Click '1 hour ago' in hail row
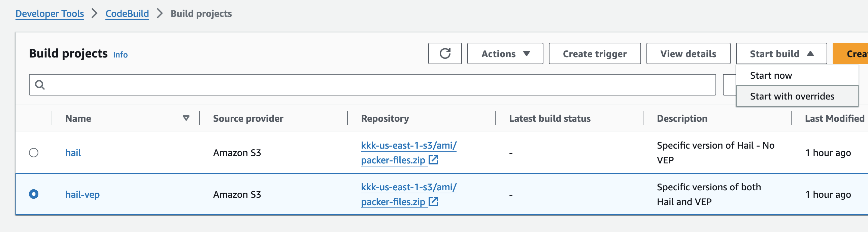 pyautogui.click(x=828, y=153)
